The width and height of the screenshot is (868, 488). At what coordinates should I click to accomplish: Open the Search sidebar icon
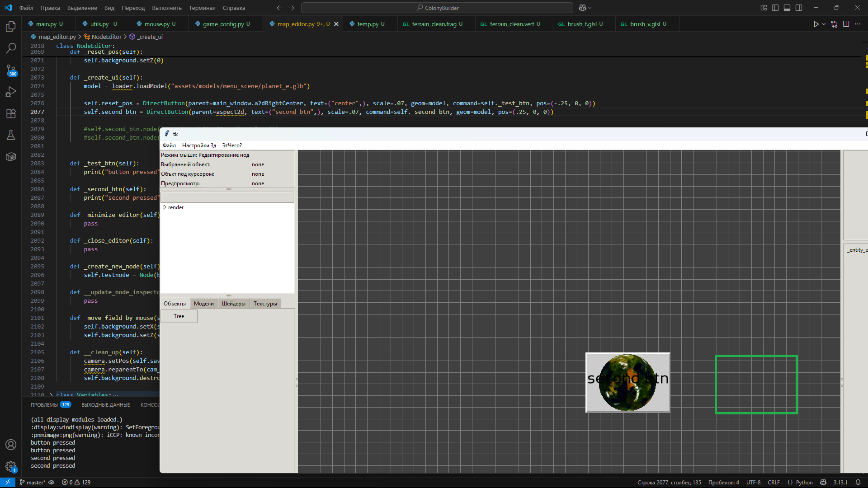coord(11,48)
